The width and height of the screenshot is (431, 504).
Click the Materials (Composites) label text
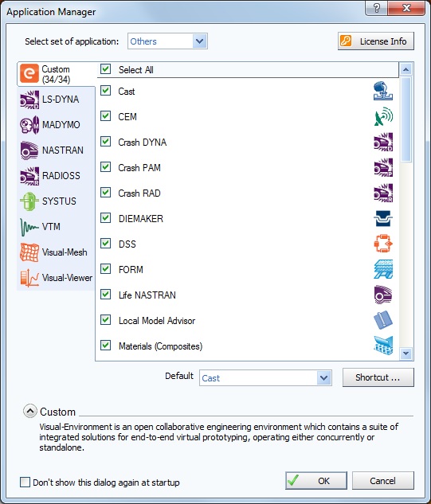pyautogui.click(x=160, y=346)
